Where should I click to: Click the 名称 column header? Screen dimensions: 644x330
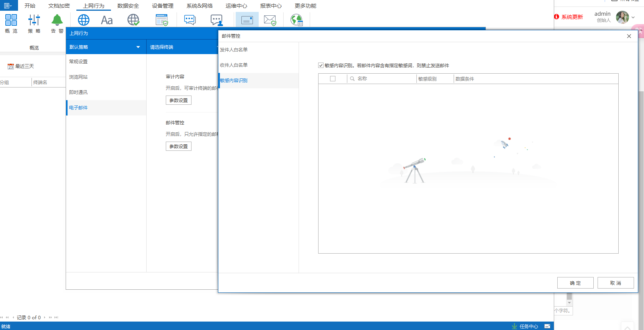pos(362,79)
